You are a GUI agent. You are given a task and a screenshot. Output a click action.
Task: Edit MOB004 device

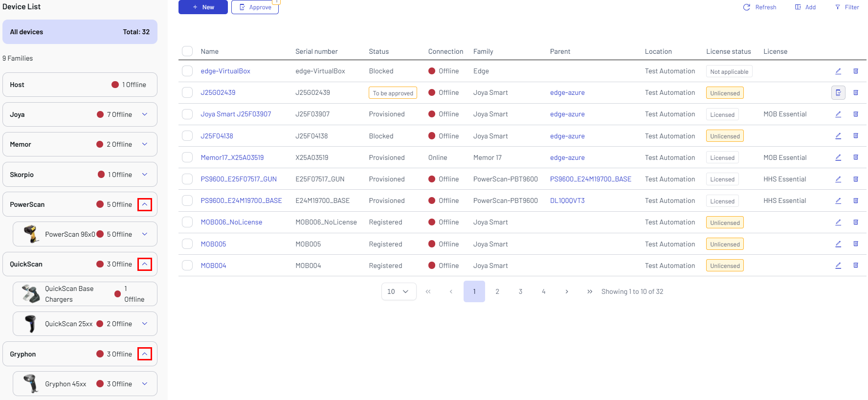(838, 265)
